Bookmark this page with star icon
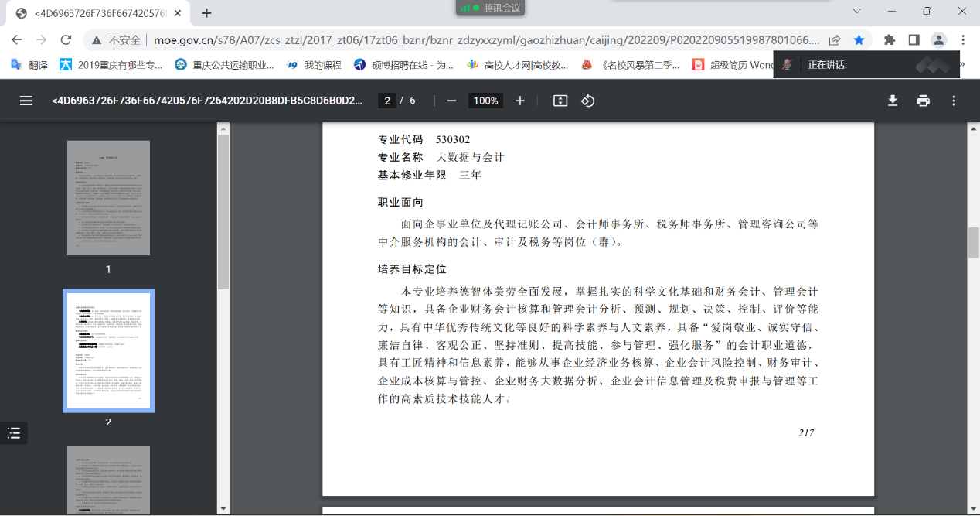The height and width of the screenshot is (516, 980). [859, 40]
